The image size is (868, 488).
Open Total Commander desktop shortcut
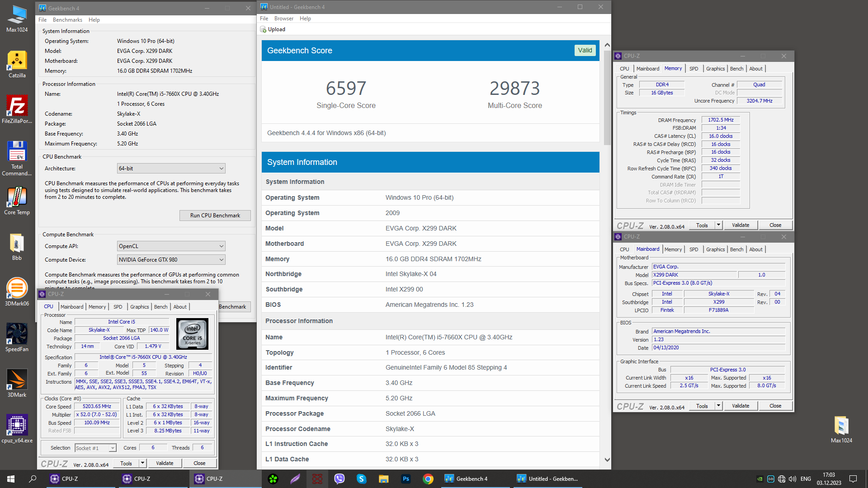coord(17,158)
